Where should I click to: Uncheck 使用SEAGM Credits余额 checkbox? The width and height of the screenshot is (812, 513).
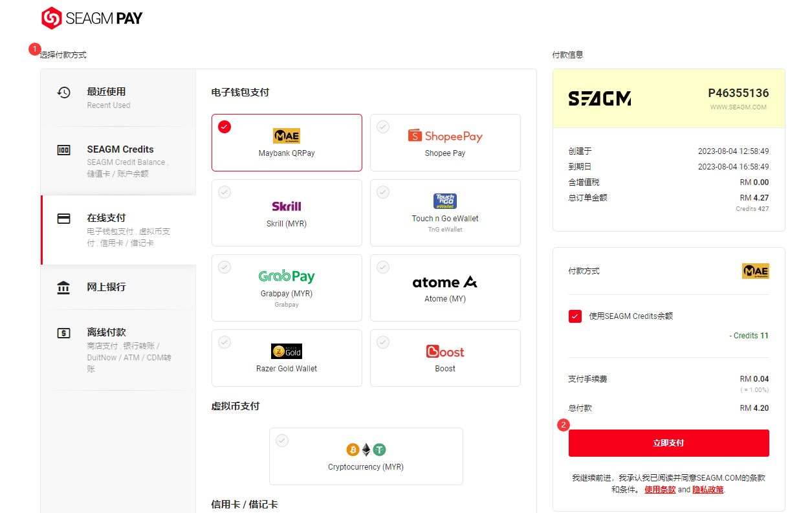575,316
